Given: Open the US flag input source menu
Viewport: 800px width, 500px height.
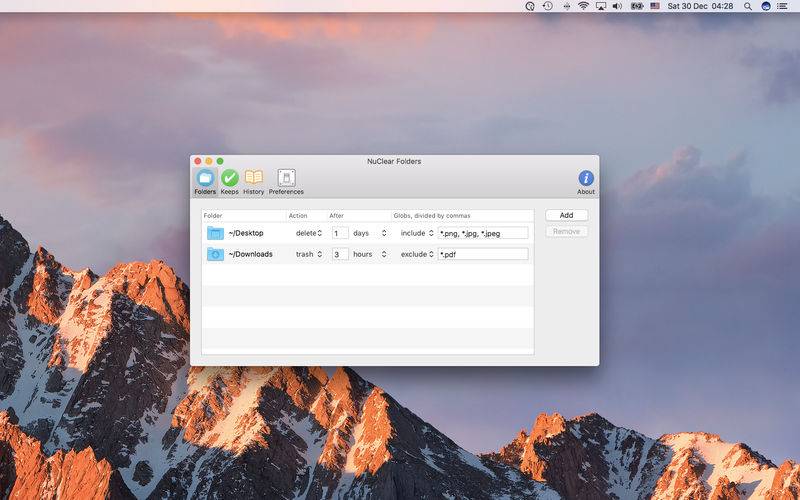Looking at the screenshot, I should [655, 6].
